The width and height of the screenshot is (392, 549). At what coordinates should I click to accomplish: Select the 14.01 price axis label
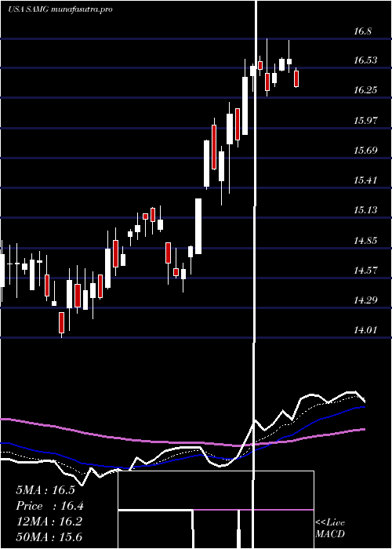point(365,330)
